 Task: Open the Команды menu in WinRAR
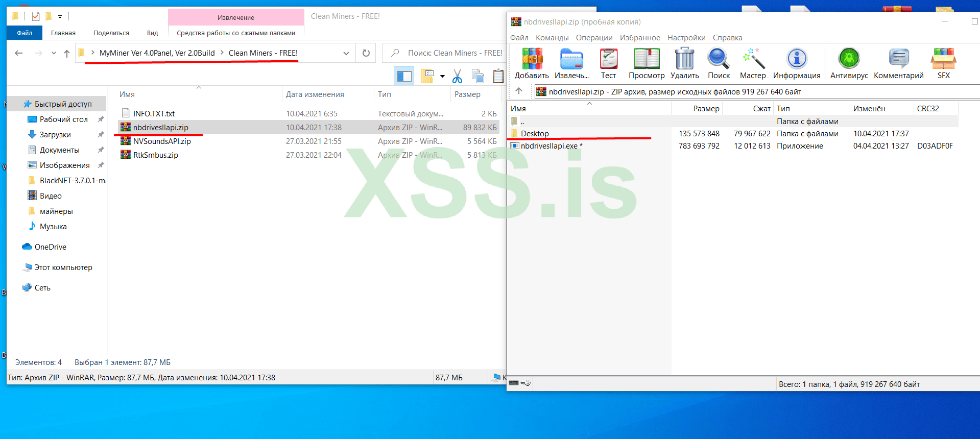click(552, 38)
